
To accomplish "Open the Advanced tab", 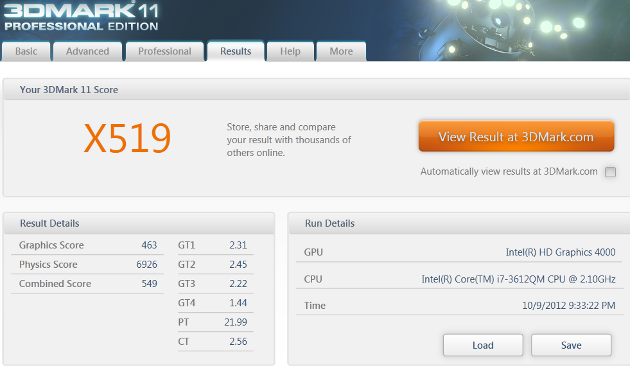I will click(x=87, y=51).
